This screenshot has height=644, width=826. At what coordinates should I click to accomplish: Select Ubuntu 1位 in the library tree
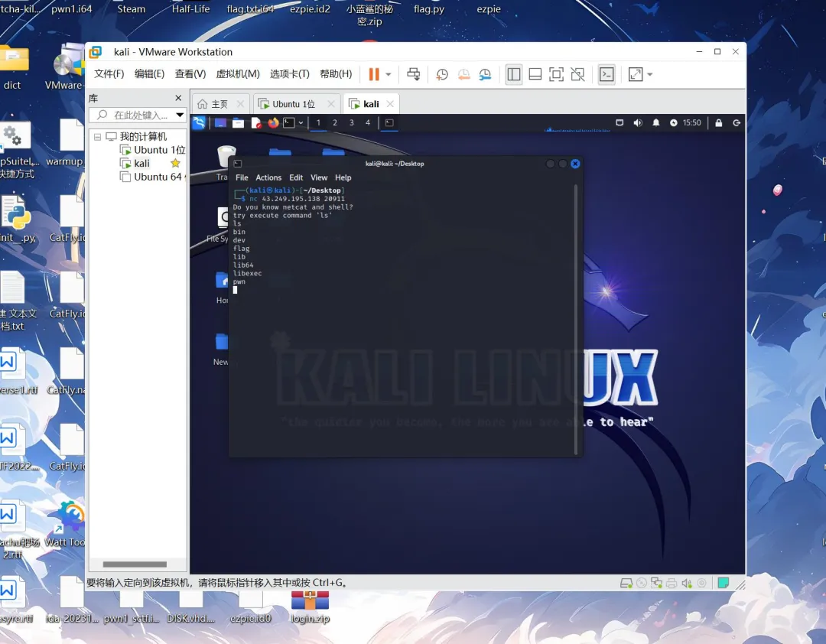point(152,150)
